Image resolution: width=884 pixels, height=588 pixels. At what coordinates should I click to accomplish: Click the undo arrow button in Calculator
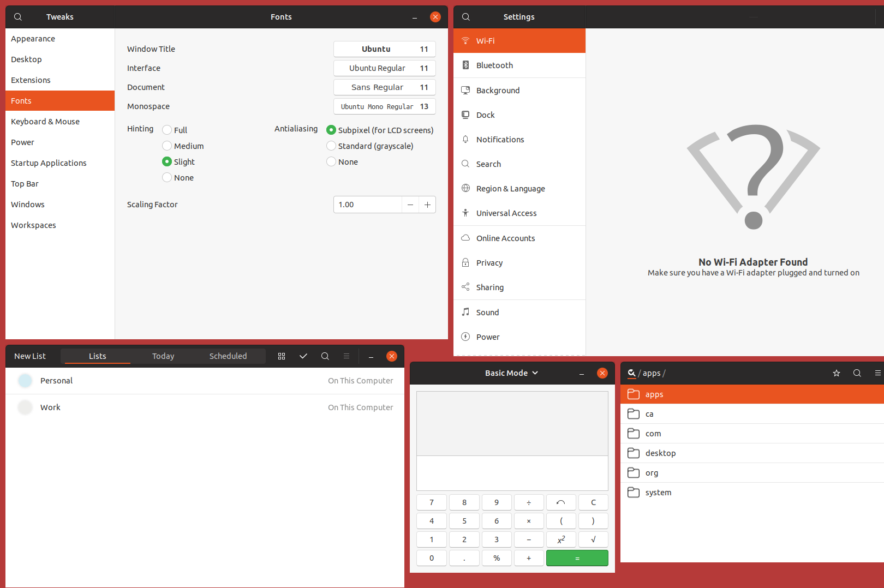561,502
